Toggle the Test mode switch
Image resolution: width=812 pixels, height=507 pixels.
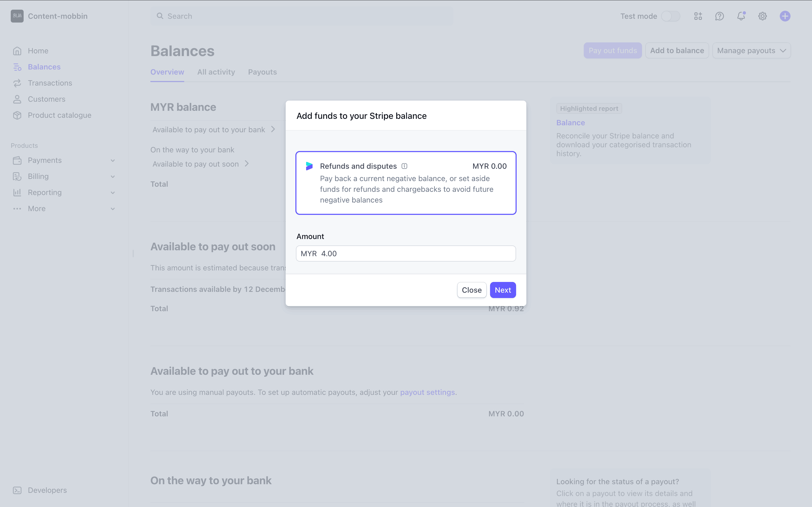pyautogui.click(x=670, y=16)
